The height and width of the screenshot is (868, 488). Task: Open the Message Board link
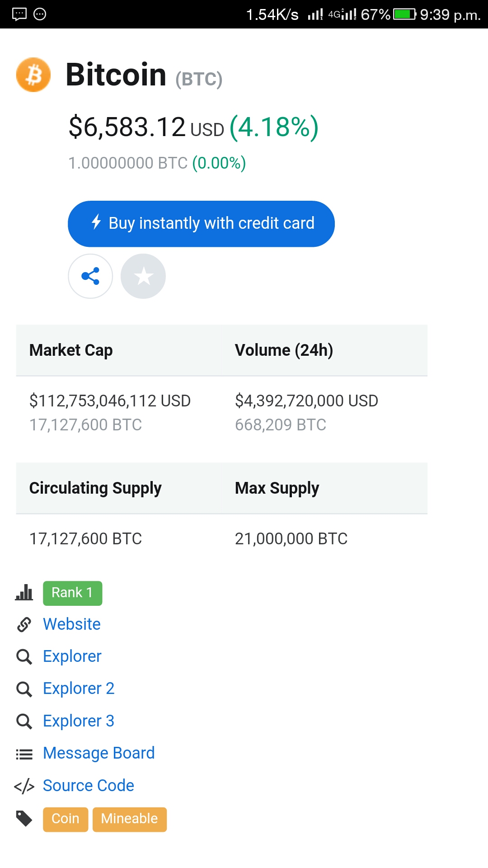[99, 753]
